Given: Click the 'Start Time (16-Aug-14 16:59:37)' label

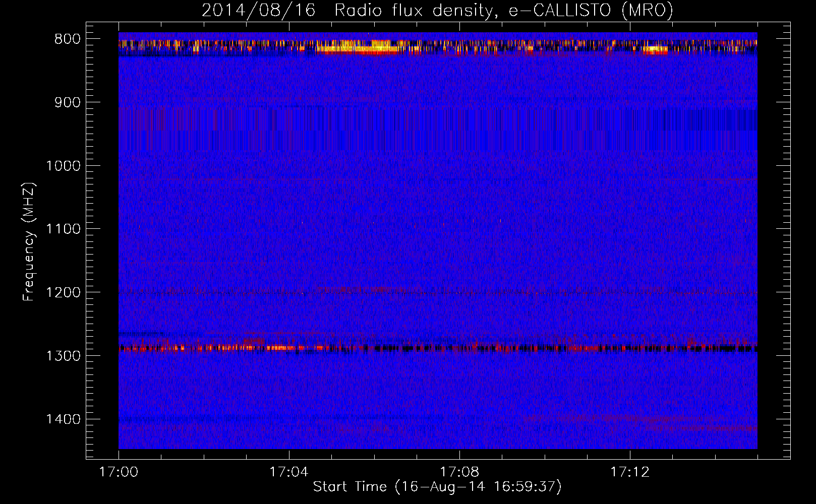Looking at the screenshot, I should click(437, 487).
